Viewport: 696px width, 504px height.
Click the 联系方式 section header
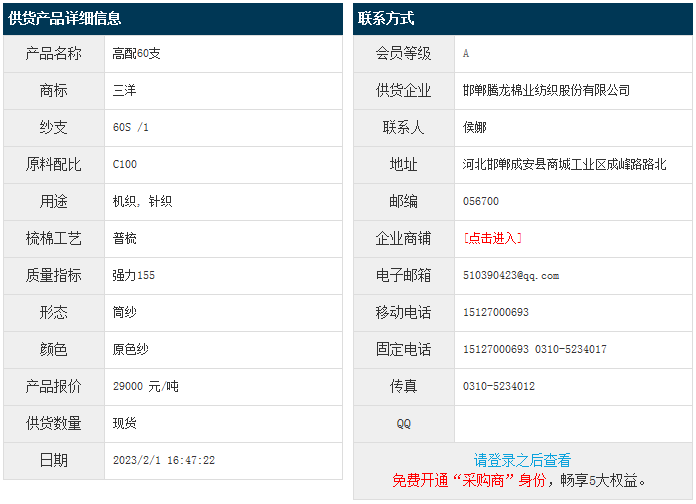pos(386,18)
